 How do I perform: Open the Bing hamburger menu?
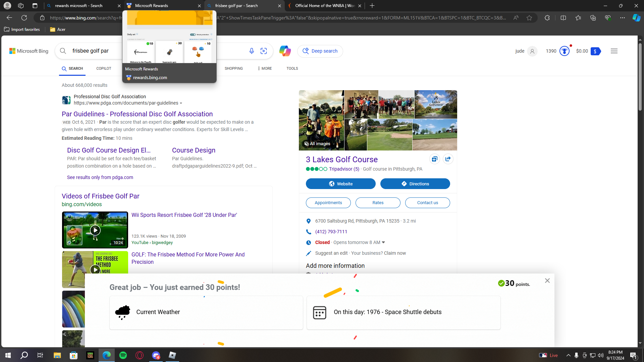[x=614, y=51]
